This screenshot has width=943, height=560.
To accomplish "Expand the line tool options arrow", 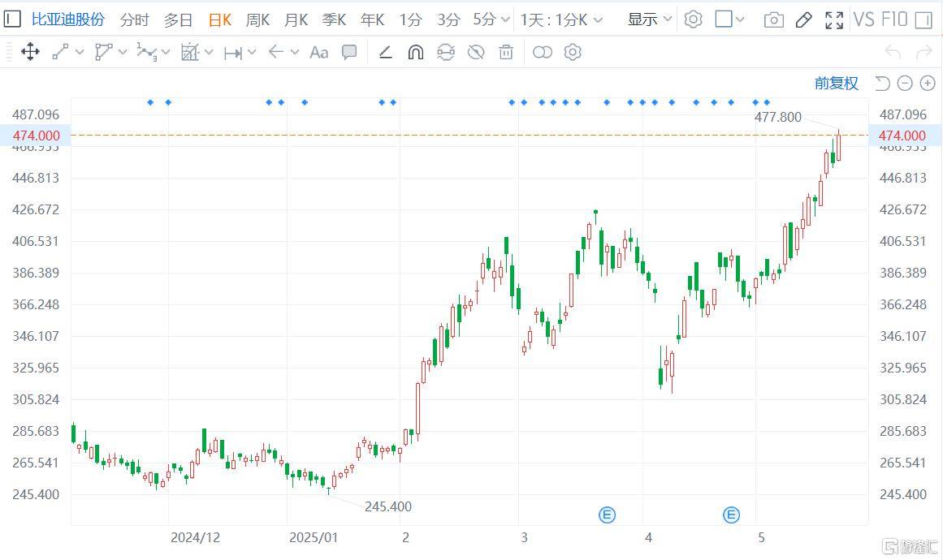I will [80, 52].
